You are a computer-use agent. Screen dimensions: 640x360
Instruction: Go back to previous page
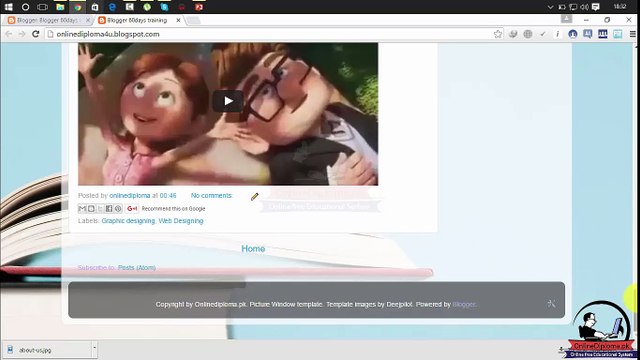point(9,34)
